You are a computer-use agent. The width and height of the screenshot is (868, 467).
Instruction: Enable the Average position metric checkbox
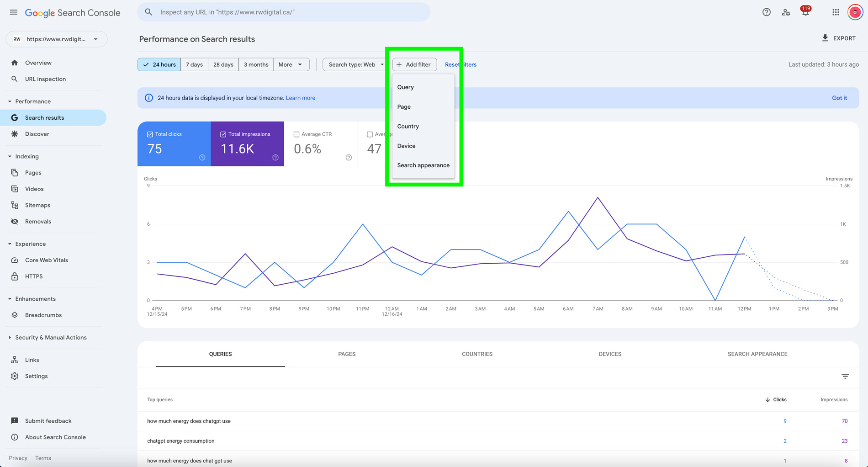[370, 134]
